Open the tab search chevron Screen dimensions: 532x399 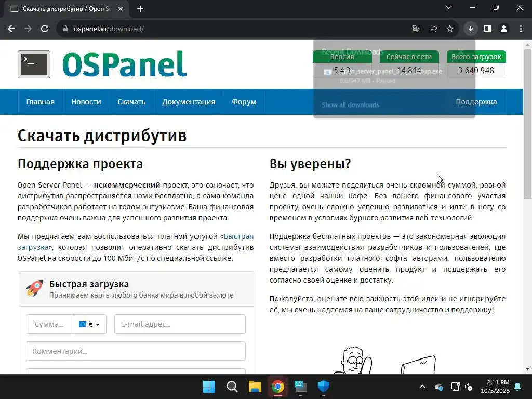[448, 7]
